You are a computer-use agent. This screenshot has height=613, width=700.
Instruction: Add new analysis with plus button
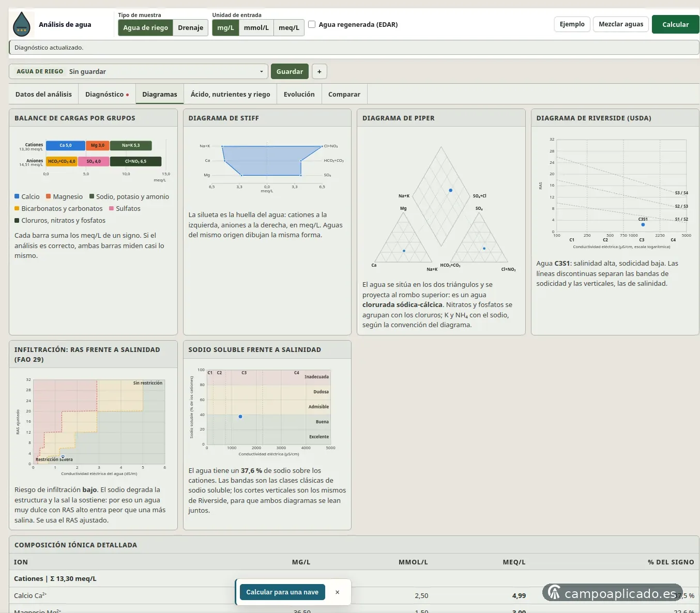319,71
